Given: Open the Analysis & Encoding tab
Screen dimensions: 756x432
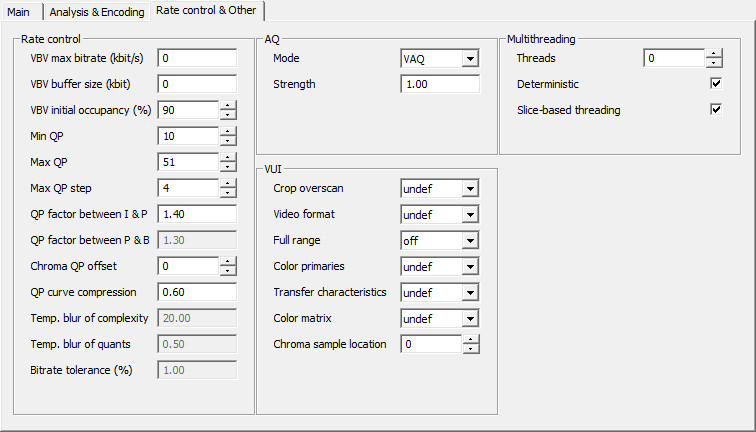Looking at the screenshot, I should [x=96, y=11].
